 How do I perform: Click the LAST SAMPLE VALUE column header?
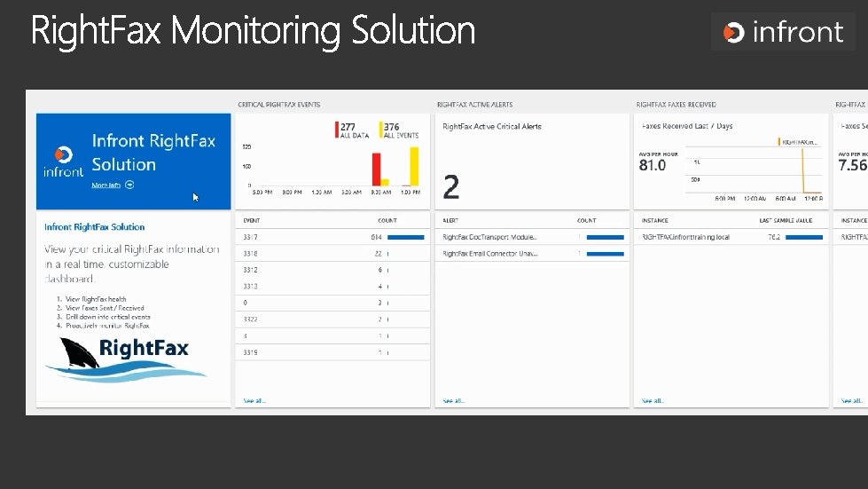[x=786, y=220]
